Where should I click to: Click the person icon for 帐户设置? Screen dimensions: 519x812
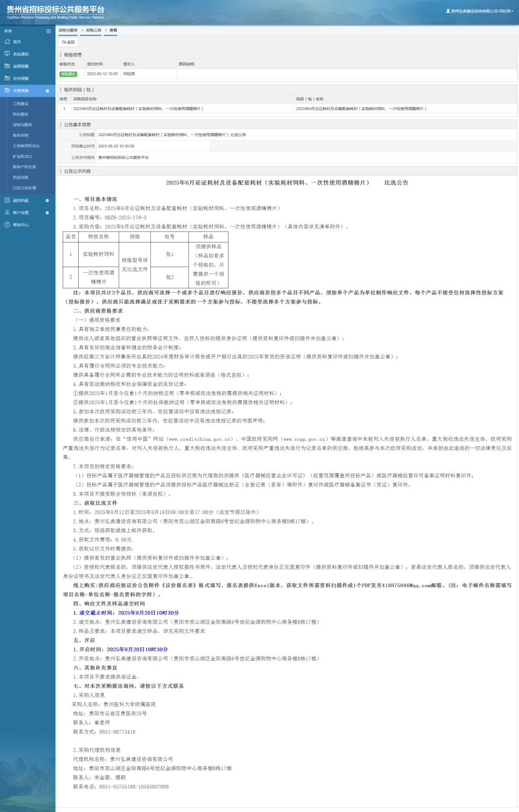point(7,213)
